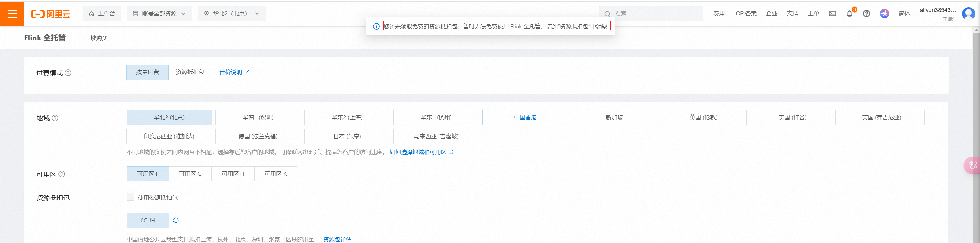Open the 资源包详情 link
This screenshot has width=980, height=243.
click(337, 239)
